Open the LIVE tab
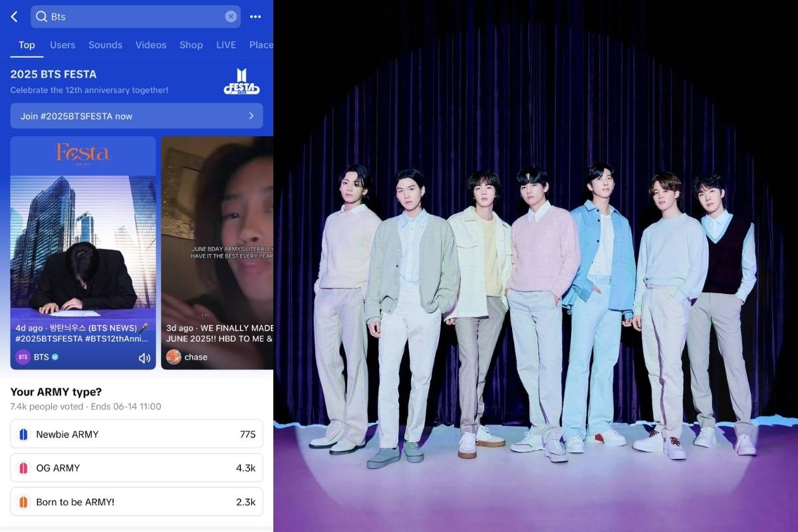The height and width of the screenshot is (532, 798). pos(226,45)
